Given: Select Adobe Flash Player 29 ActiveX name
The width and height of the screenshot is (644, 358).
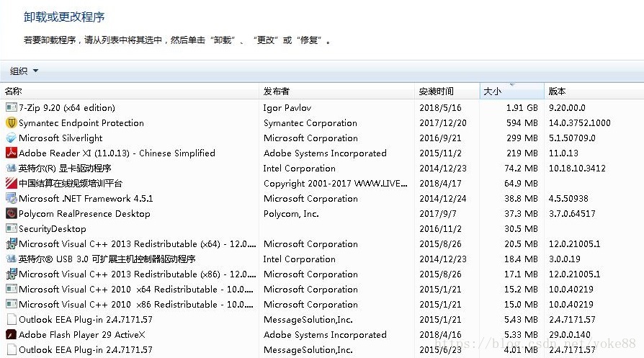Looking at the screenshot, I should click(x=81, y=335).
